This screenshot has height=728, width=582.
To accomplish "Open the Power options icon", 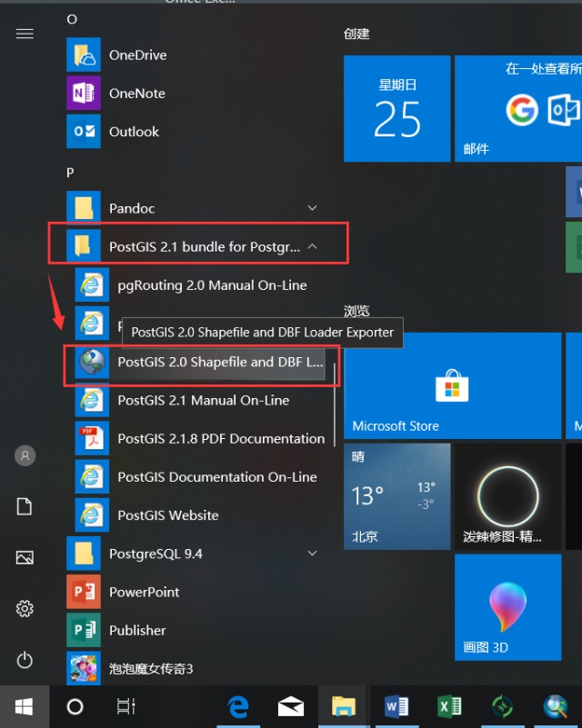I will pos(25,660).
